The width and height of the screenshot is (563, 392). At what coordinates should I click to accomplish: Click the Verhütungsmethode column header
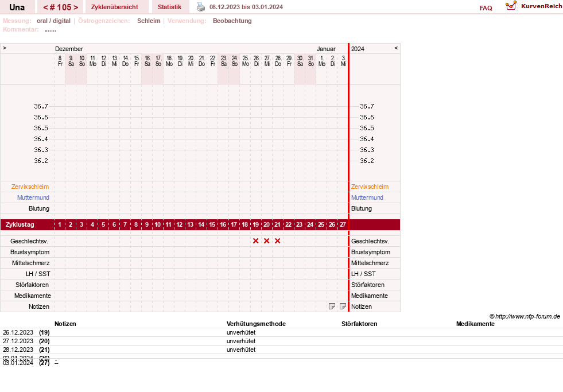click(256, 324)
